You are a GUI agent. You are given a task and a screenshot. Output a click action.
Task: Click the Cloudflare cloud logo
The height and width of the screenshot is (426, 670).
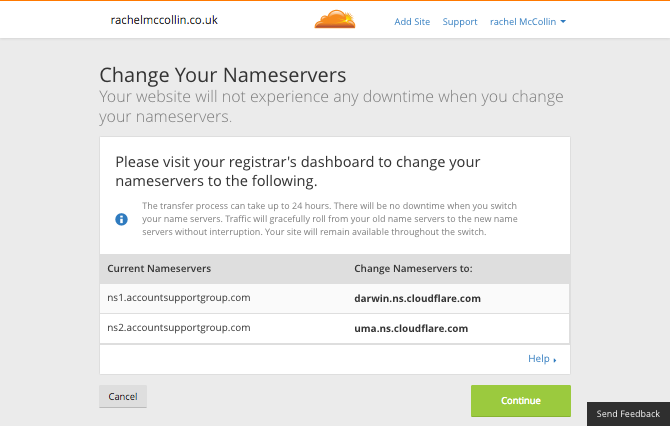(335, 20)
